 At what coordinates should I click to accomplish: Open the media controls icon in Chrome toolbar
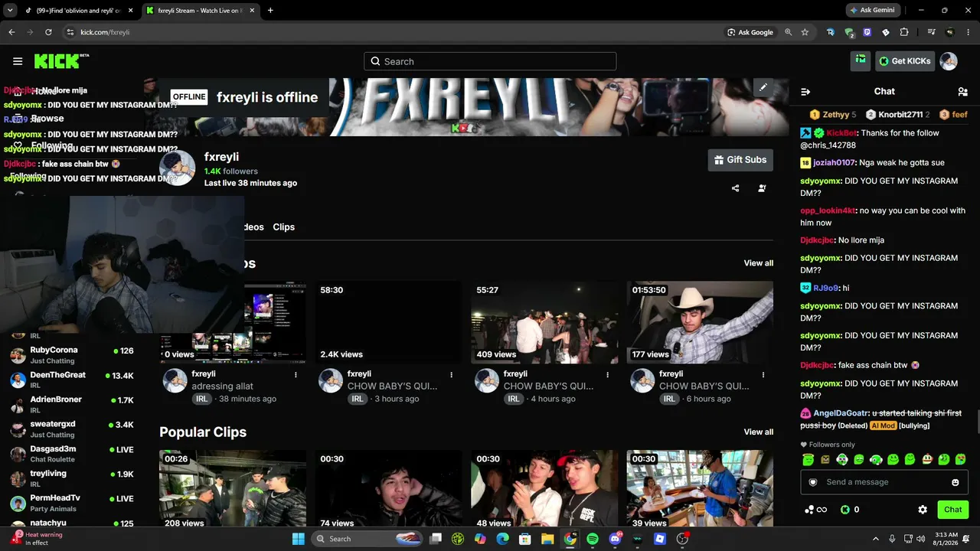click(931, 32)
